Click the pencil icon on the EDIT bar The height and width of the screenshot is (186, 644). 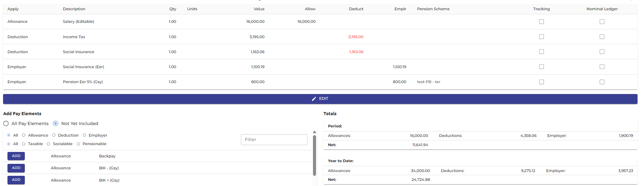click(x=314, y=99)
